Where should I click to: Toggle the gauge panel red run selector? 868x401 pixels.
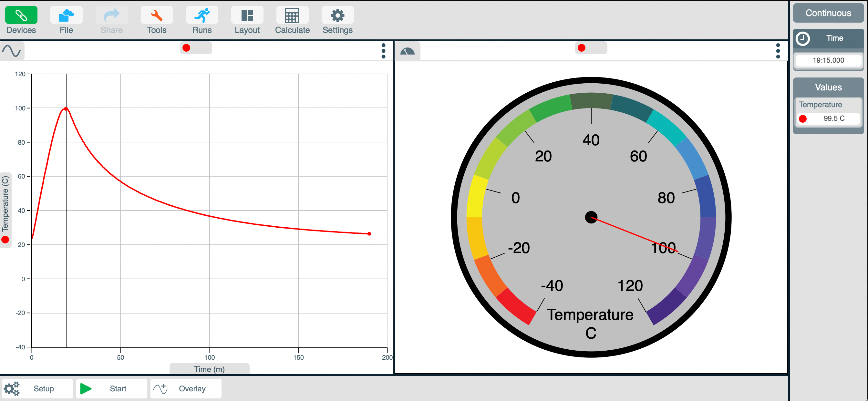pyautogui.click(x=591, y=48)
